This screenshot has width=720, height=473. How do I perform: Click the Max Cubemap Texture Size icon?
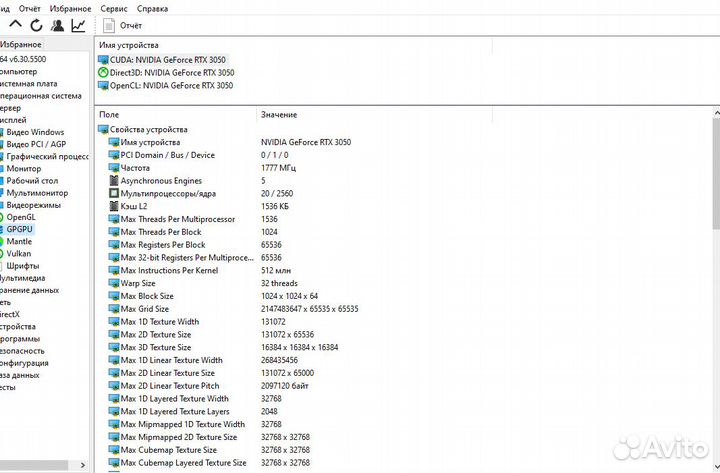coord(113,450)
